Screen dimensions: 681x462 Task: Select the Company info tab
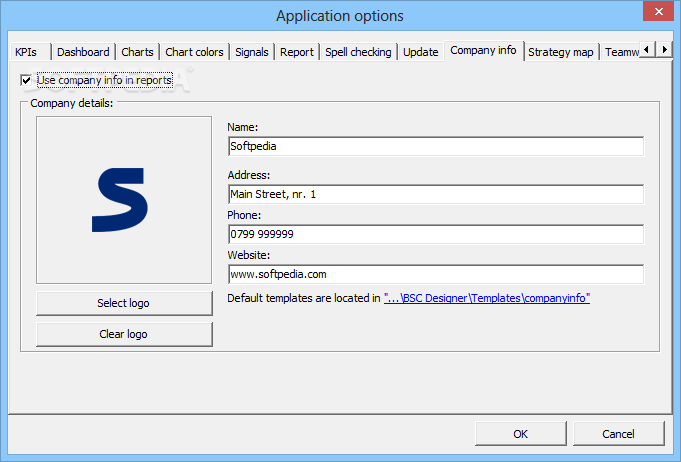[x=483, y=51]
